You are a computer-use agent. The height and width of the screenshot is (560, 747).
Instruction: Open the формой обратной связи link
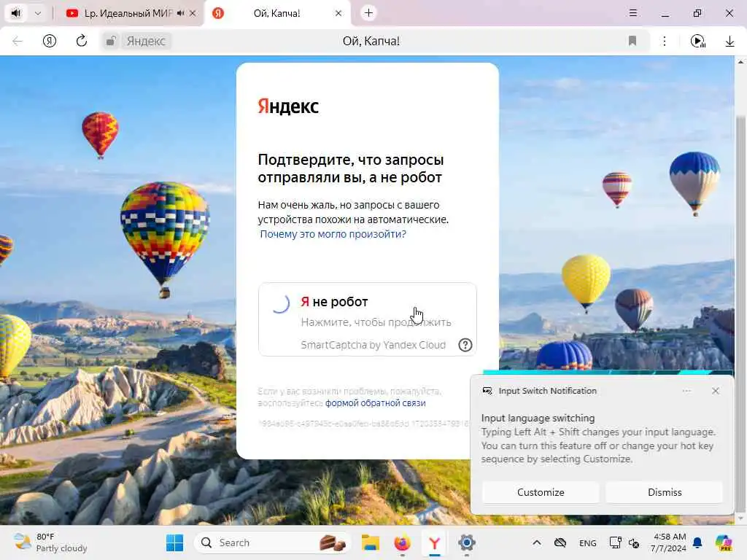coord(376,402)
